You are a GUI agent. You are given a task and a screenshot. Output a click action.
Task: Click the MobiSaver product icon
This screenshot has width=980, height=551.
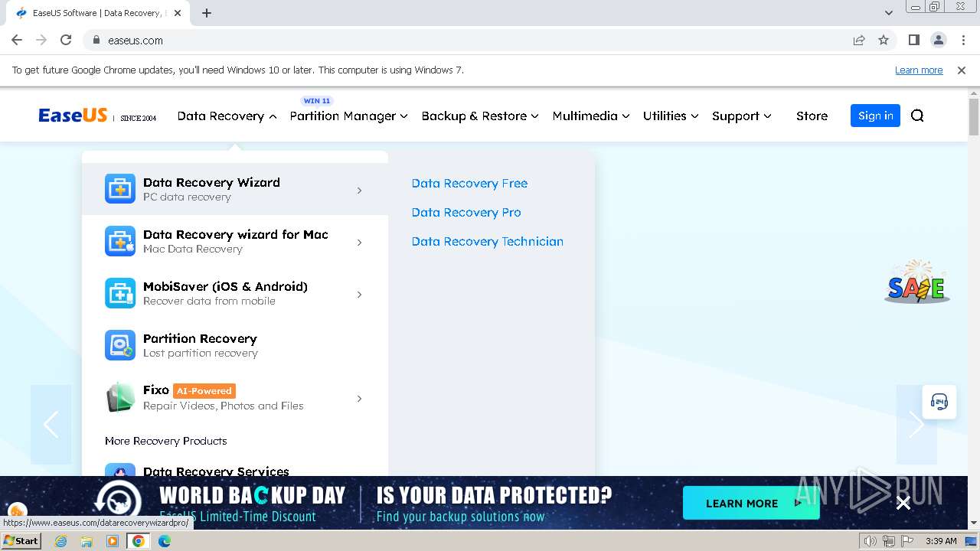120,293
